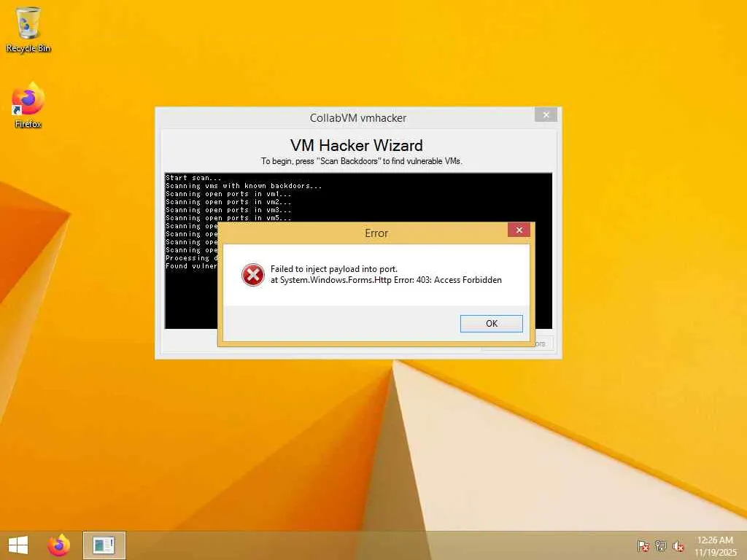This screenshot has height=560, width=747.
Task: Click the red error icon in the dialog
Action: (253, 275)
